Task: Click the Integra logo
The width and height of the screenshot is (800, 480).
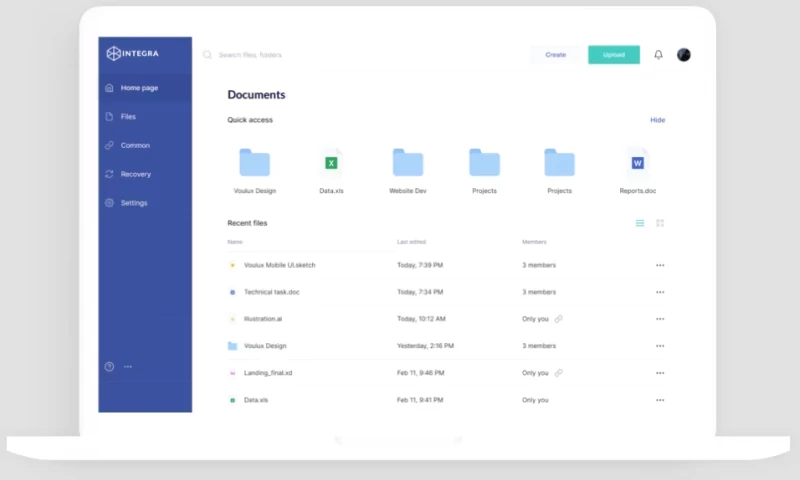Action: point(133,53)
